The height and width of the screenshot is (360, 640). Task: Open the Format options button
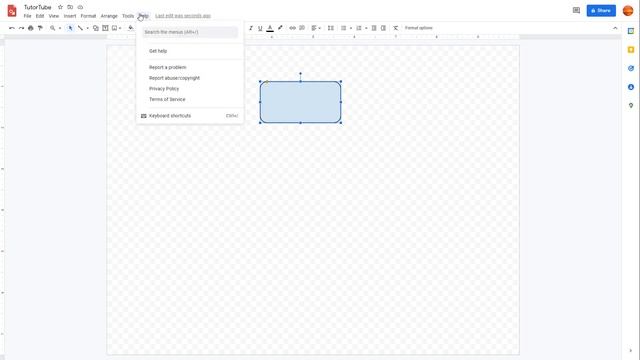click(418, 28)
